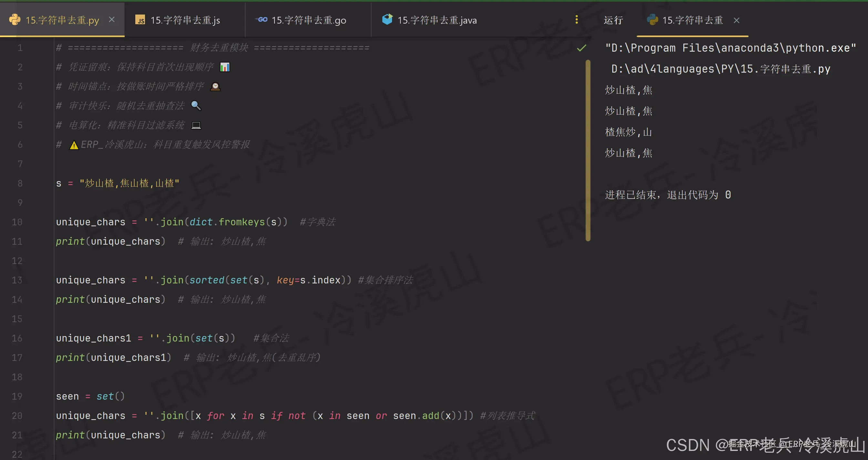Click the Python icon on 15.字符串去重.py tab
868x460 pixels.
tap(15, 20)
